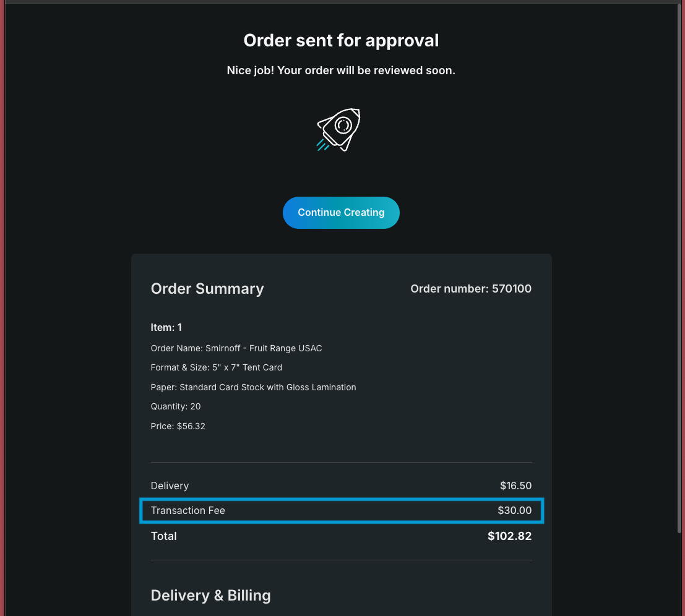Click the Format & Size tent card detail
Image resolution: width=685 pixels, height=616 pixels.
coord(216,367)
